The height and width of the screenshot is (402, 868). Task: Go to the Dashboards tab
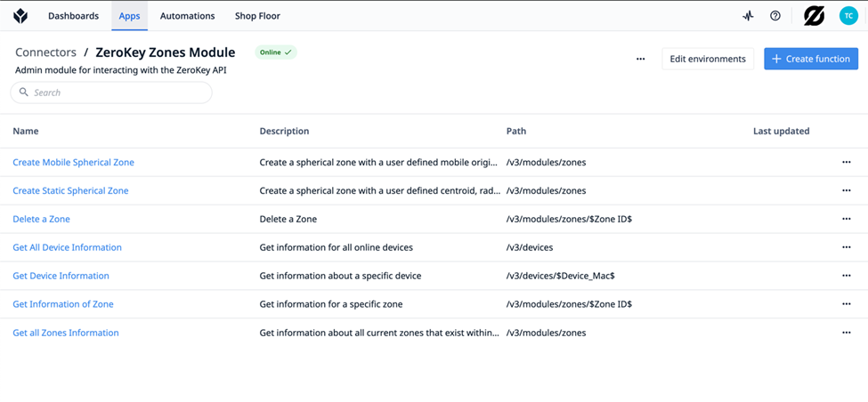coord(73,16)
